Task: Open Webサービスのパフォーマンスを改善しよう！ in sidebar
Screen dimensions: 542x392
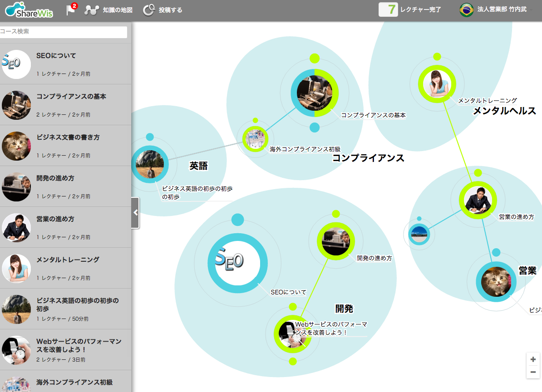Action: click(x=79, y=345)
